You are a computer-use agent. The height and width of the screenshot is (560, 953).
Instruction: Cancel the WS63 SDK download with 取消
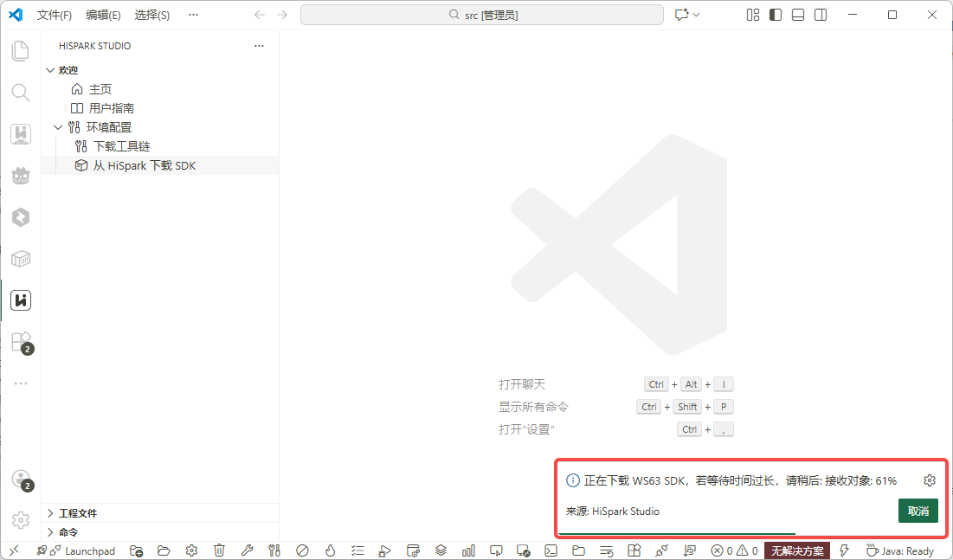pyautogui.click(x=918, y=511)
